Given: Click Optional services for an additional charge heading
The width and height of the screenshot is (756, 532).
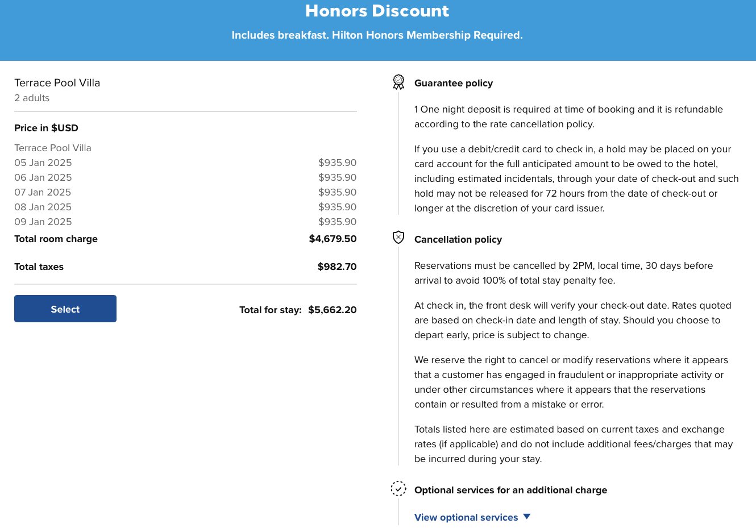Looking at the screenshot, I should point(510,490).
